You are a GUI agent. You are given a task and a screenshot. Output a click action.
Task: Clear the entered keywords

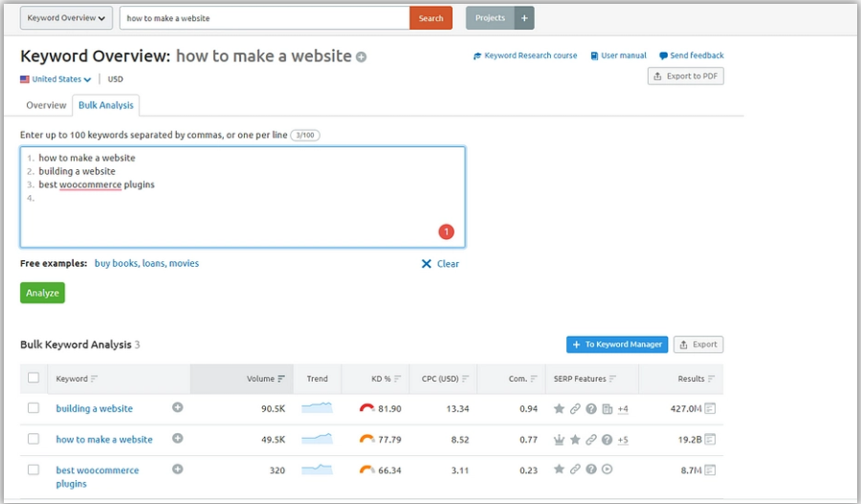(440, 264)
